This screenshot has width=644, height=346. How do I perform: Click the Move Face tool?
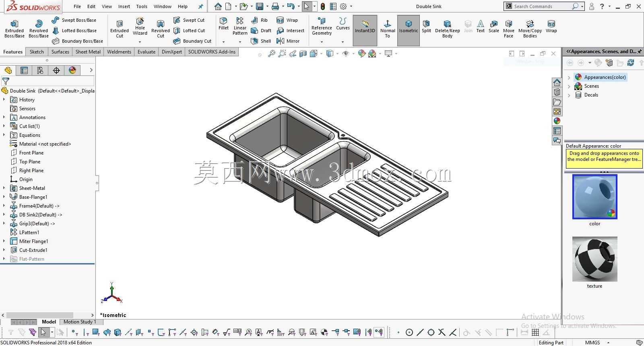[x=508, y=29]
